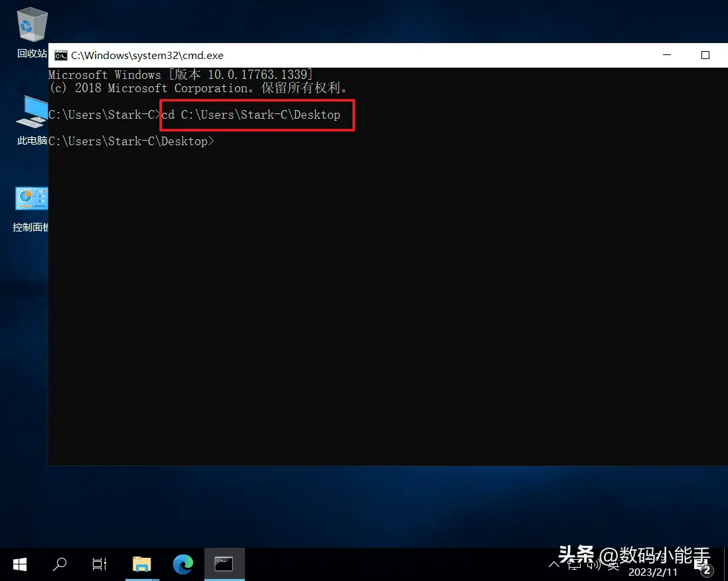Click the 'Microsoft Windows [版本 10.0.17763.1339]' line
Viewport: 728px width, 581px height.
[x=181, y=75]
